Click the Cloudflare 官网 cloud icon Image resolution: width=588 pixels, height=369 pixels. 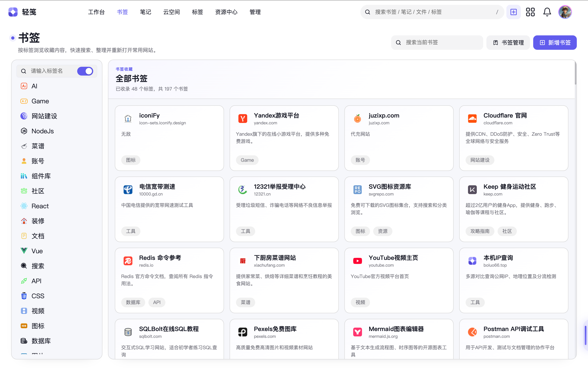click(x=472, y=119)
